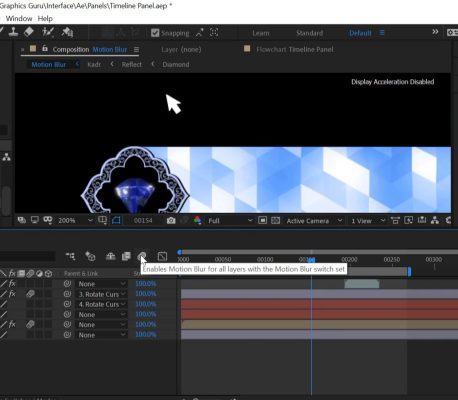The height and width of the screenshot is (400, 458).
Task: Toggle the Draft 3D icon in timeline
Action: point(90,256)
